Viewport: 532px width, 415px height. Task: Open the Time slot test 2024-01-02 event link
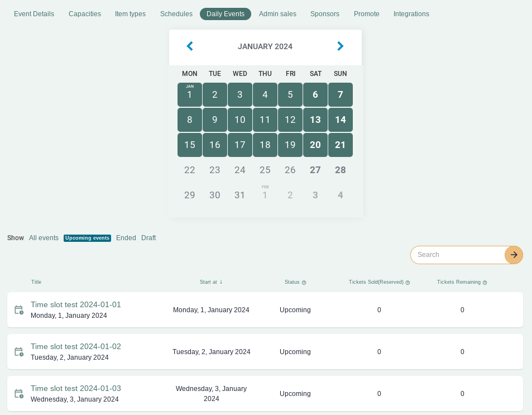pyautogui.click(x=76, y=346)
